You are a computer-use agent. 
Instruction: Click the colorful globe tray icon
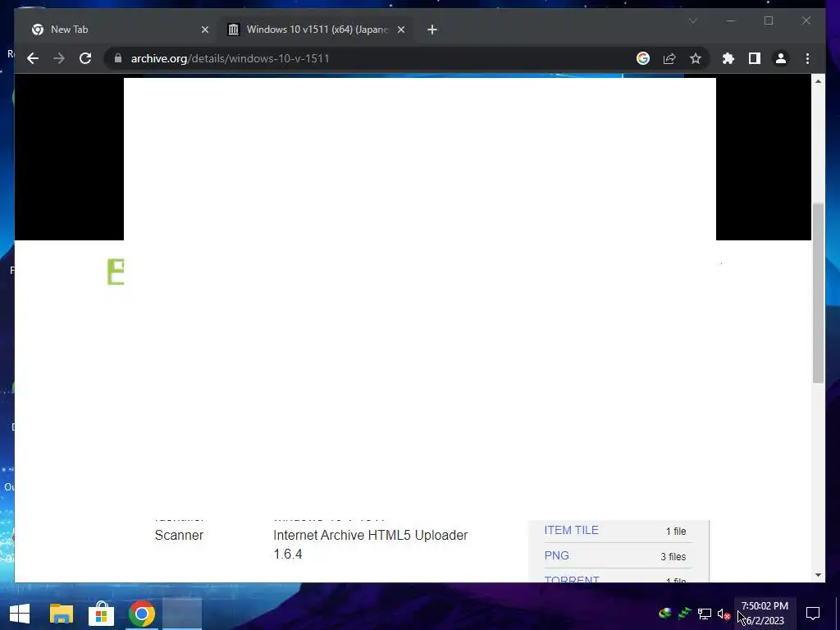pyautogui.click(x=664, y=614)
